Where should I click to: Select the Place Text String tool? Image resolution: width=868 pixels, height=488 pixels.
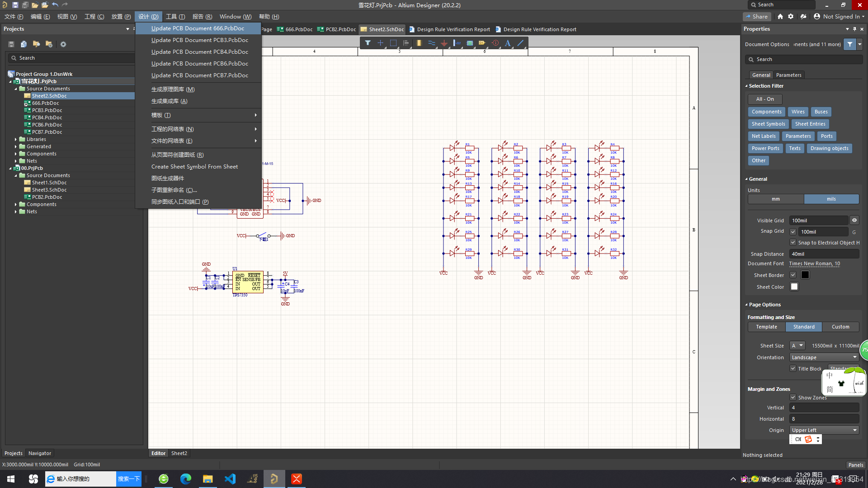(508, 43)
